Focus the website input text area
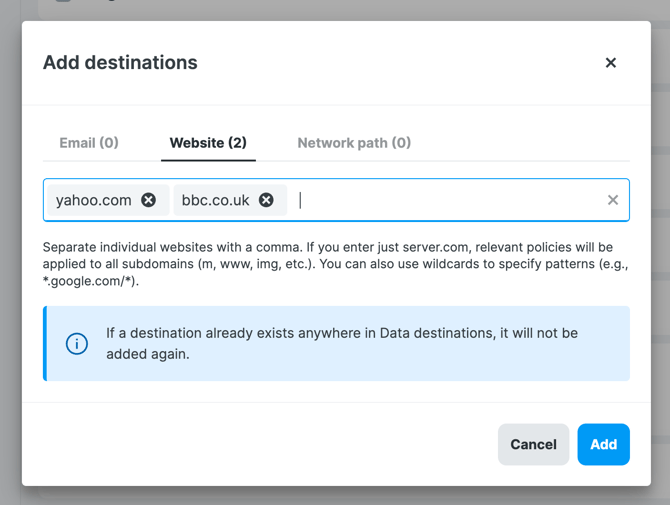This screenshot has width=670, height=505. point(450,200)
